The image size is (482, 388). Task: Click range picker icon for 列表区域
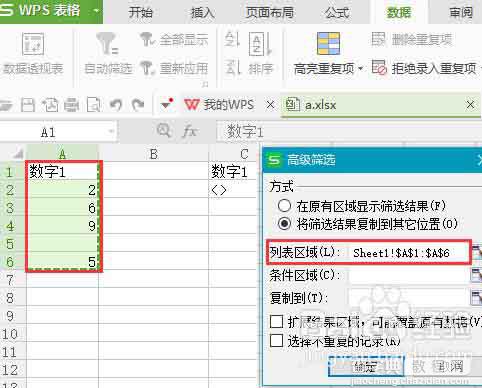477,253
